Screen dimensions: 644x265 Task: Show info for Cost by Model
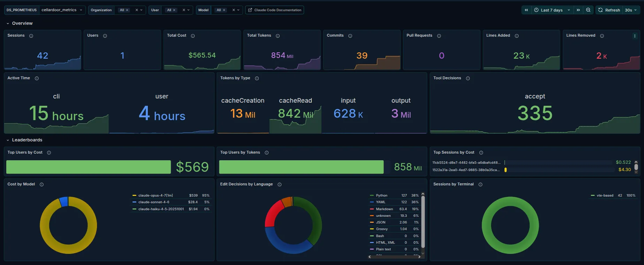(x=41, y=184)
